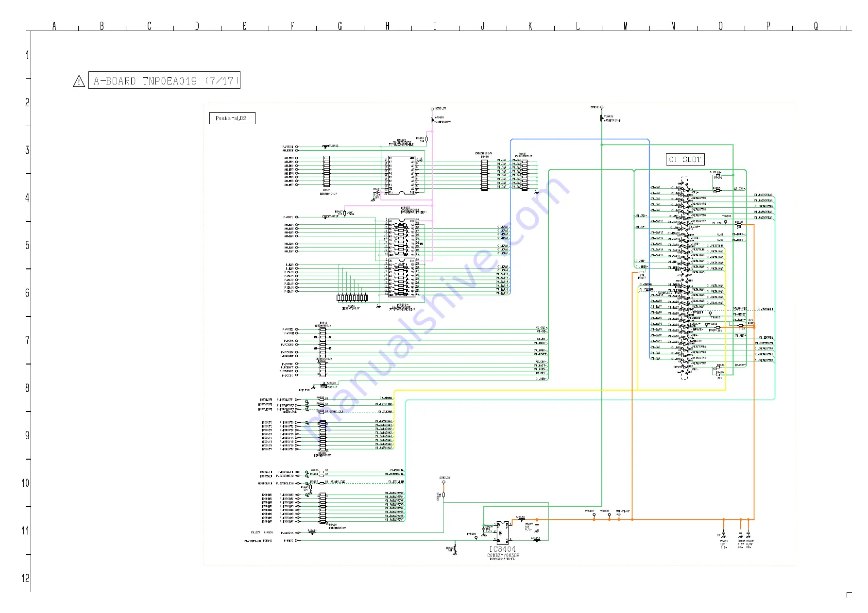Image resolution: width=868 pixels, height=613 pixels.
Task: Click grid column letter M
Action: (626, 26)
